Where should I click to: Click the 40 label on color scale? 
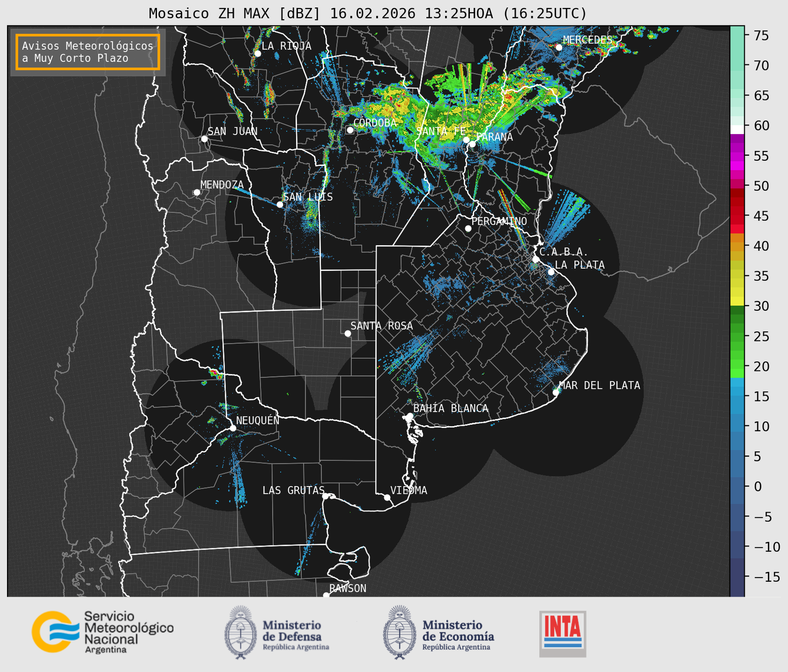pos(761,246)
